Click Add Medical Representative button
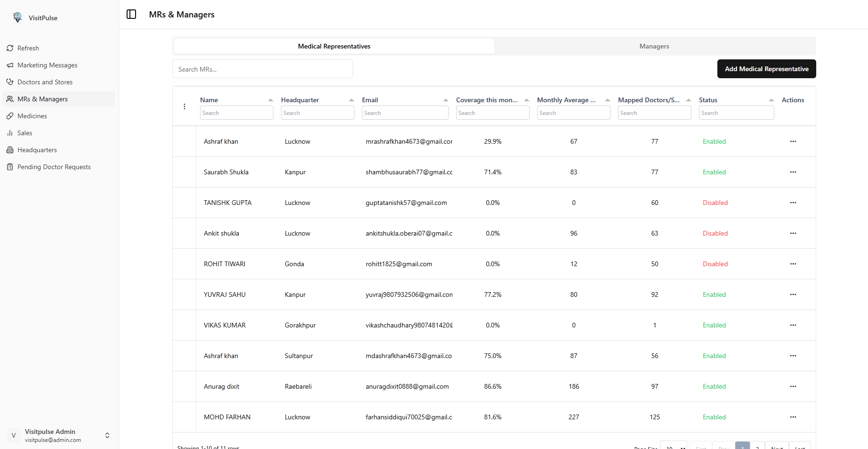The image size is (868, 449). [x=766, y=69]
